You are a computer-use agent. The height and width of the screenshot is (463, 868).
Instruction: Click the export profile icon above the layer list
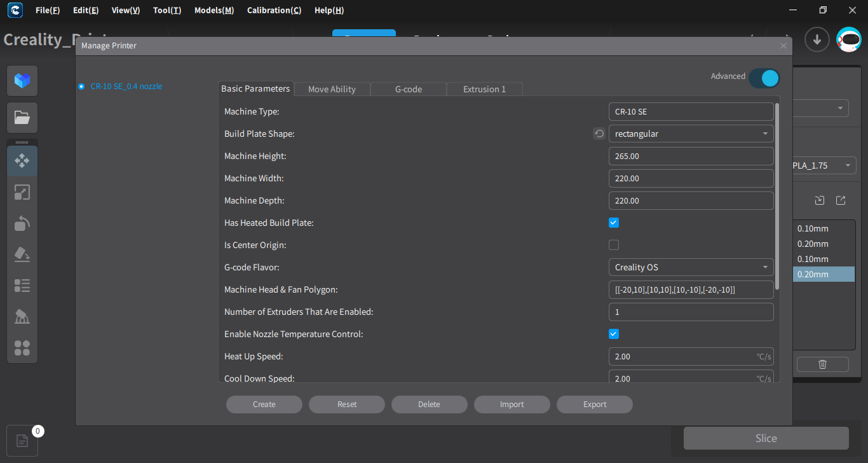click(x=841, y=200)
